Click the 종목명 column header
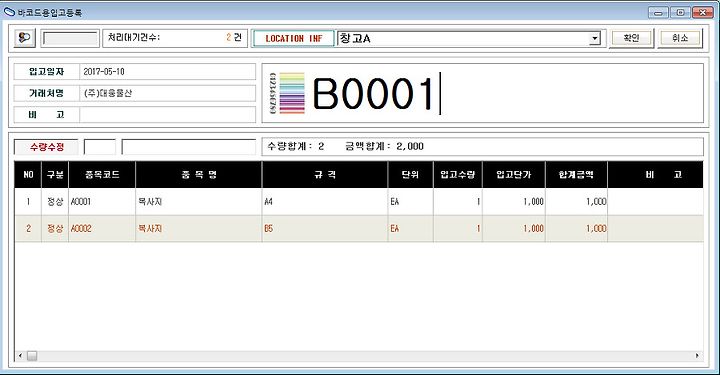Image resolution: width=720 pixels, height=375 pixels. (199, 174)
